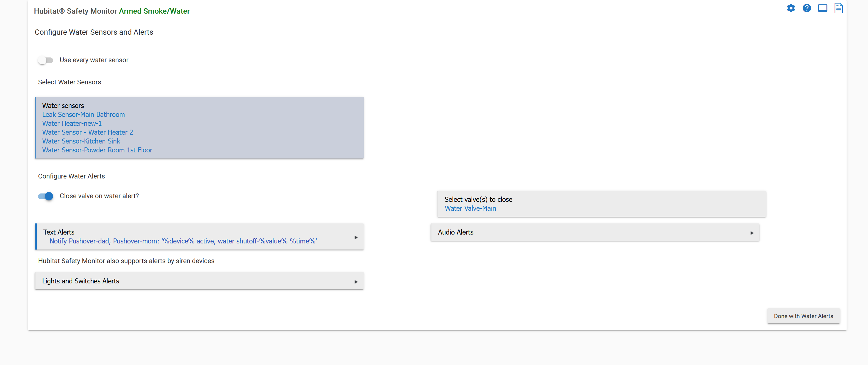Screen dimensions: 868x365
Task: Click the help question mark icon
Action: point(806,8)
